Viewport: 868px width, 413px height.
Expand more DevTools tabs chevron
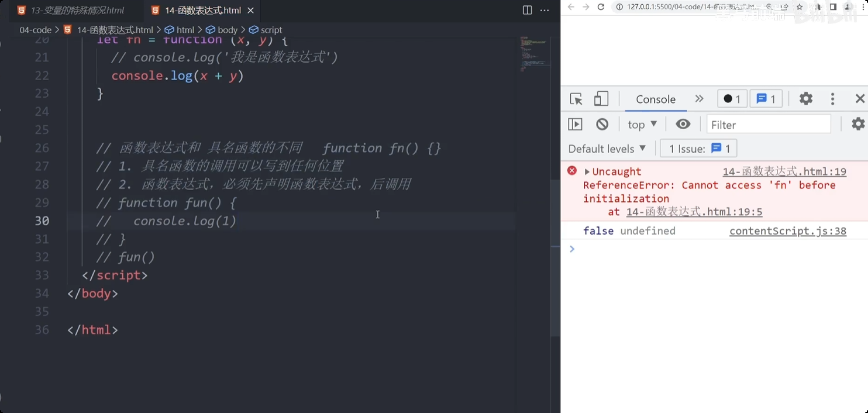[699, 99]
